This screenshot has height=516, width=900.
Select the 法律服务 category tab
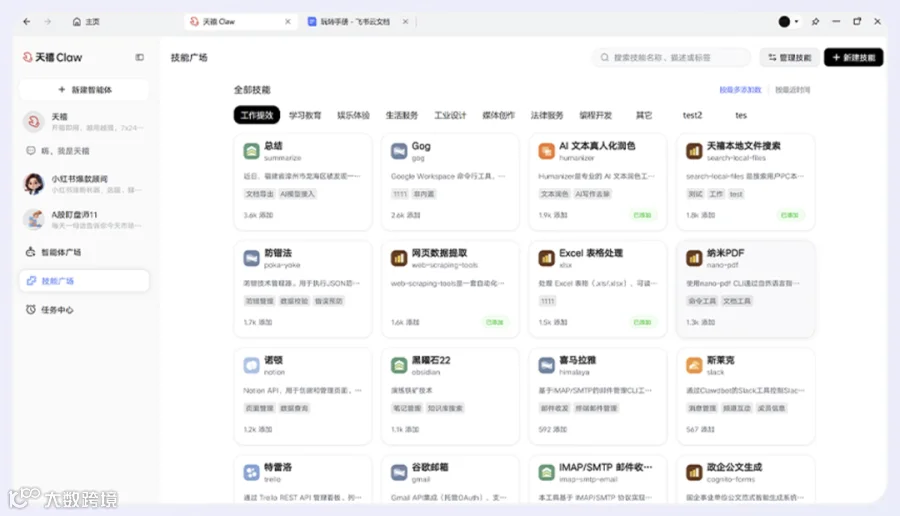point(547,115)
